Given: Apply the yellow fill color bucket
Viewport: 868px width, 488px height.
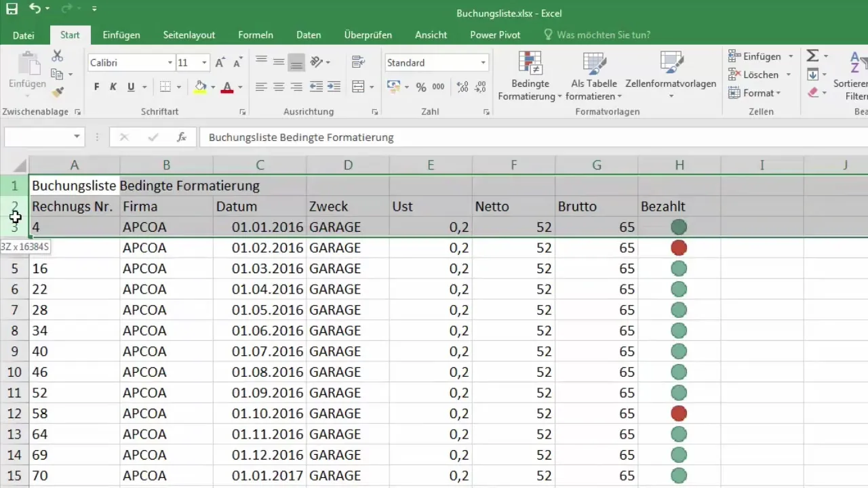Looking at the screenshot, I should pyautogui.click(x=200, y=87).
